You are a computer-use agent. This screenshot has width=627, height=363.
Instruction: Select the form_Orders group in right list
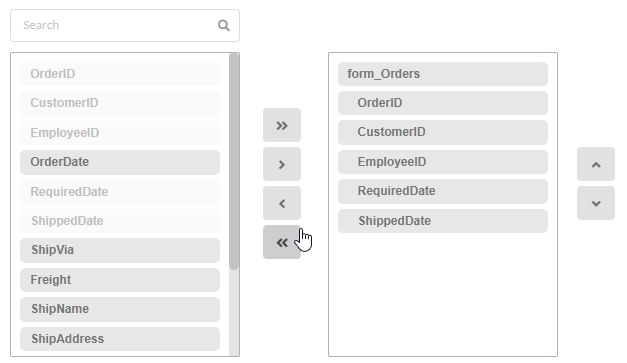(x=443, y=74)
